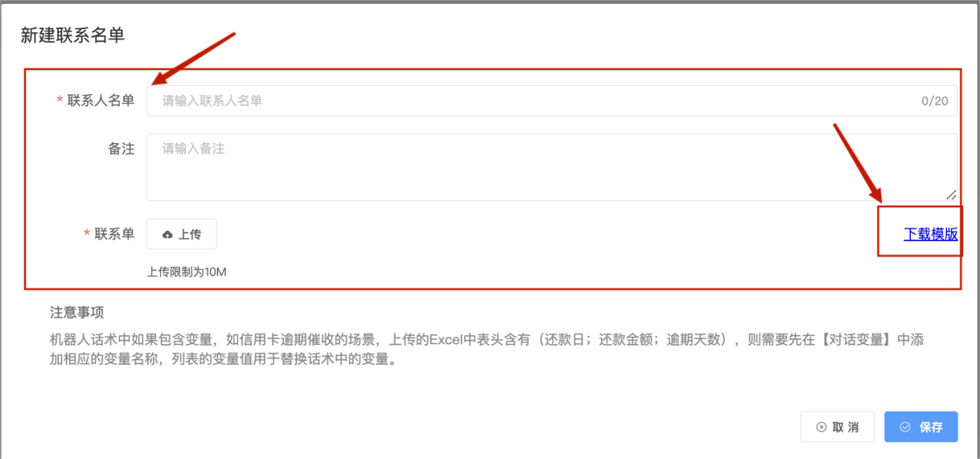Click the red asterisk before 联系人名单
This screenshot has height=459, width=980.
[x=60, y=102]
